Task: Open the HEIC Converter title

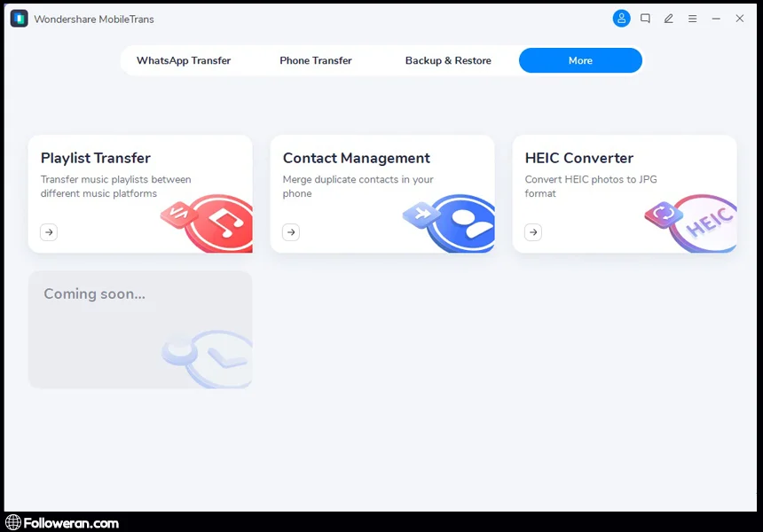Action: click(579, 159)
